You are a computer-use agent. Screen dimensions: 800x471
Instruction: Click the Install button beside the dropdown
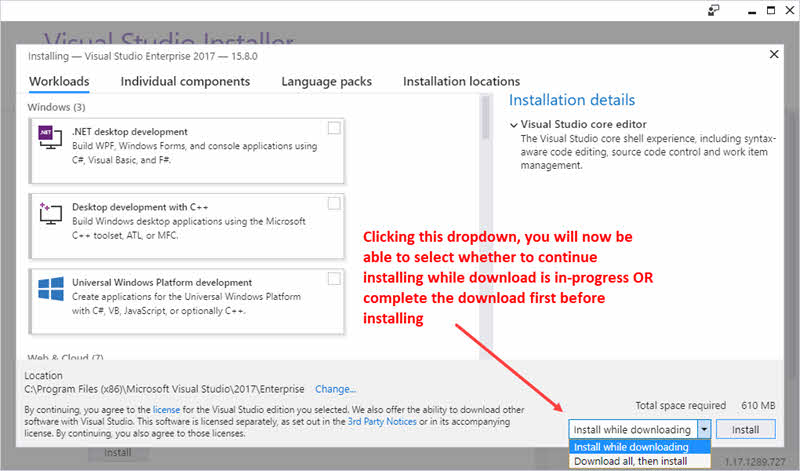tap(745, 430)
